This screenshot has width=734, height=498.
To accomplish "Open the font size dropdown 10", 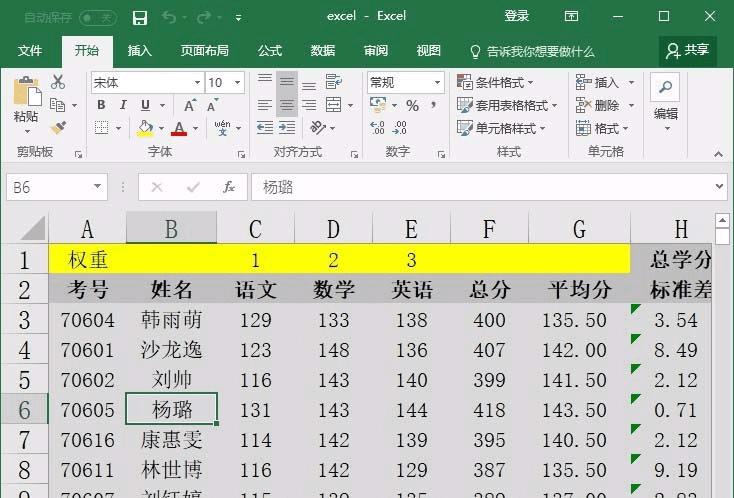I will 237,83.
